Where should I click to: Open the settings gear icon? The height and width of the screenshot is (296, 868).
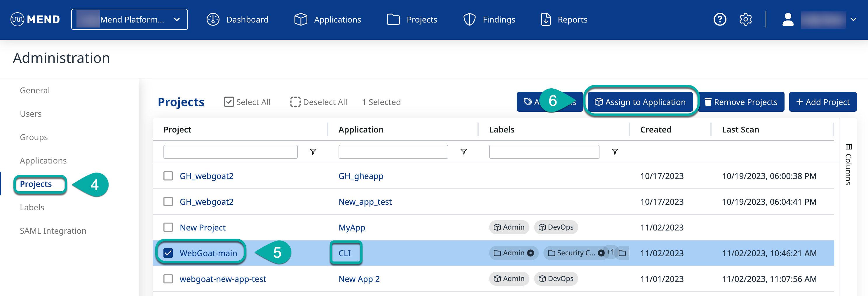(x=745, y=20)
